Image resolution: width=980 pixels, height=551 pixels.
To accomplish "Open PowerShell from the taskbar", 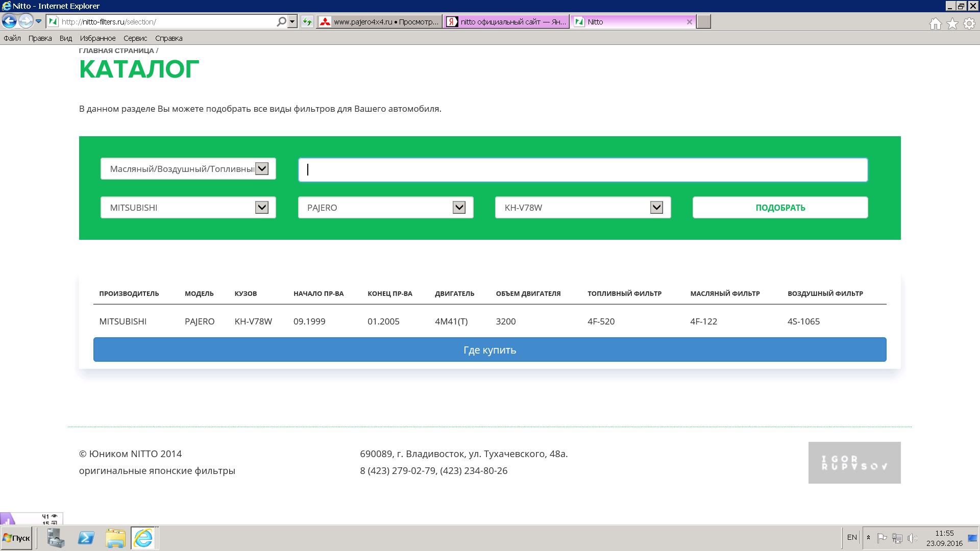I will tap(86, 538).
